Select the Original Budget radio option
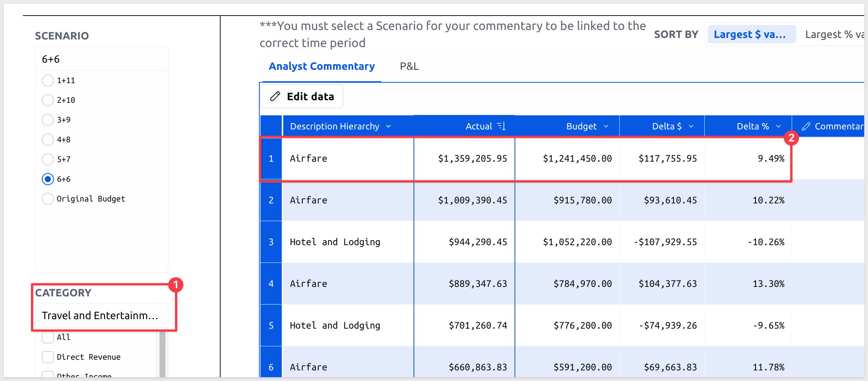The image size is (868, 381). [x=48, y=199]
